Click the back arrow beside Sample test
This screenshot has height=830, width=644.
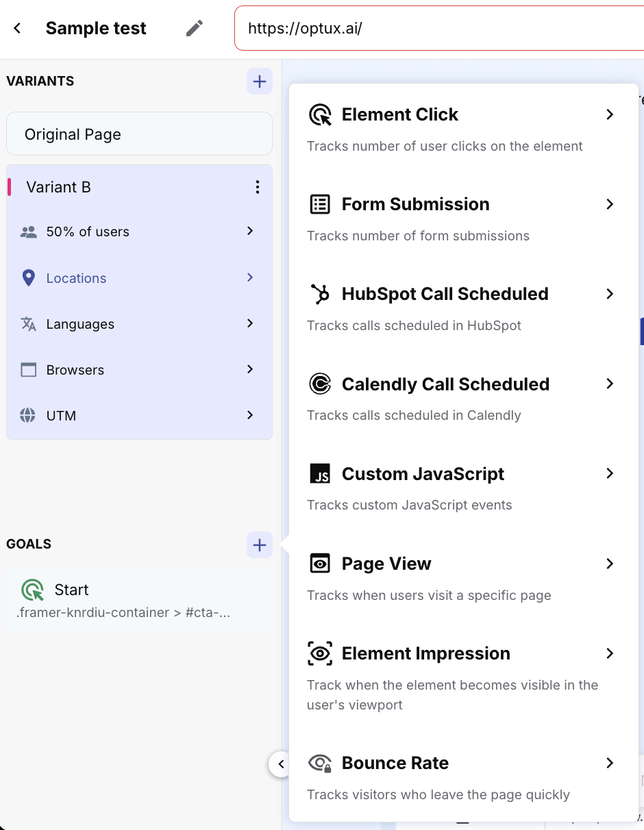[x=18, y=28]
